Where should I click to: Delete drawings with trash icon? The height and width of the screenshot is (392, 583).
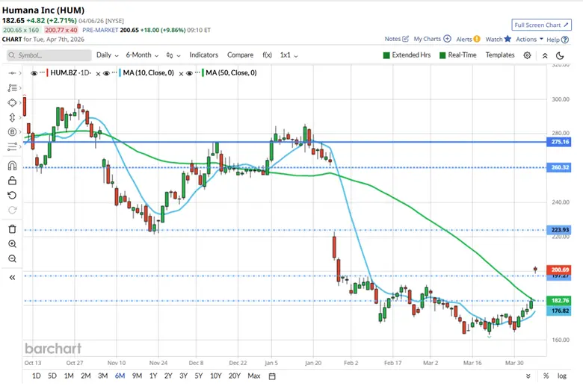click(12, 229)
